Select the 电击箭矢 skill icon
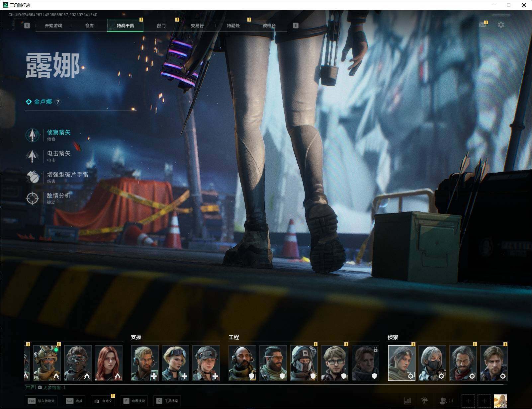 [32, 156]
